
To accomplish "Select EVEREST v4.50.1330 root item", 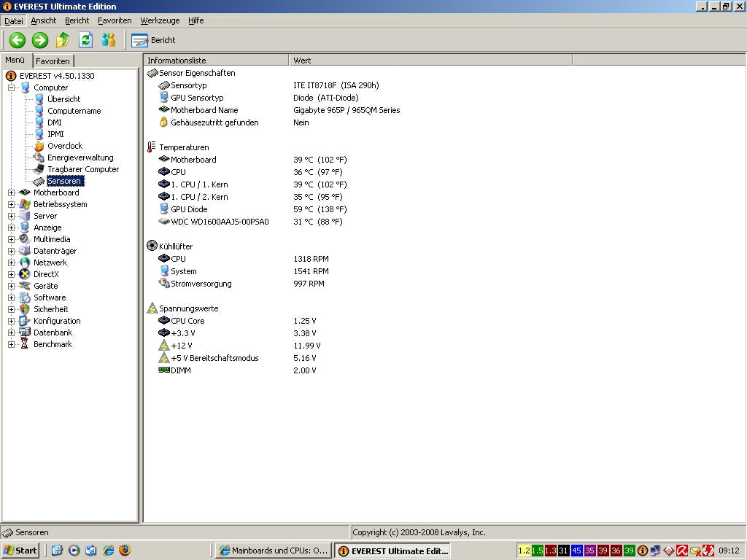I will tap(57, 76).
